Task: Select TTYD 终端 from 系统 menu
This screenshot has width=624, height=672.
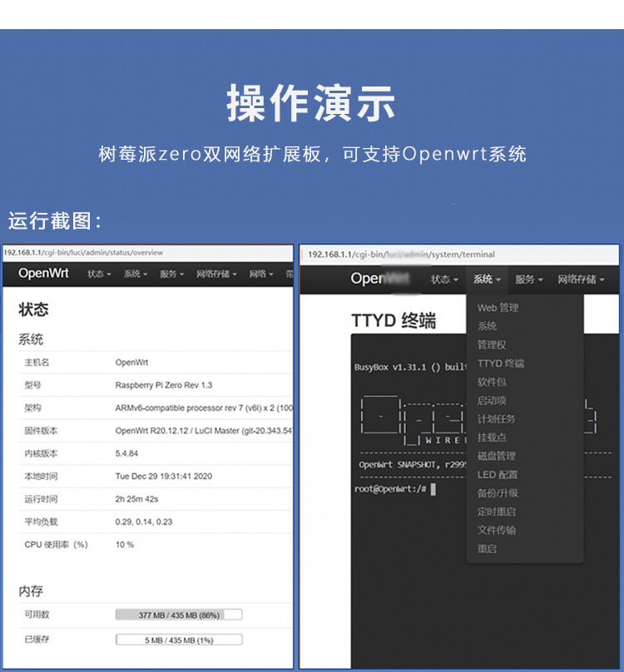Action: click(501, 363)
